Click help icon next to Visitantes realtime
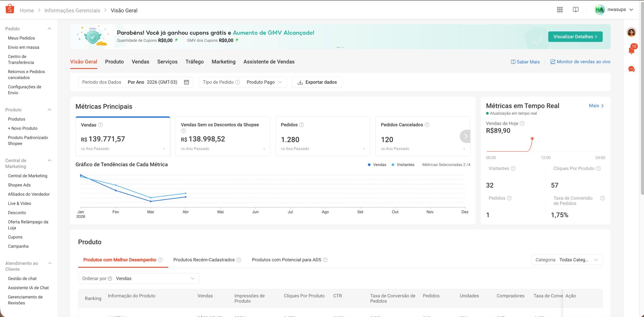Viewport: 644px width, 317px height. 513,168
